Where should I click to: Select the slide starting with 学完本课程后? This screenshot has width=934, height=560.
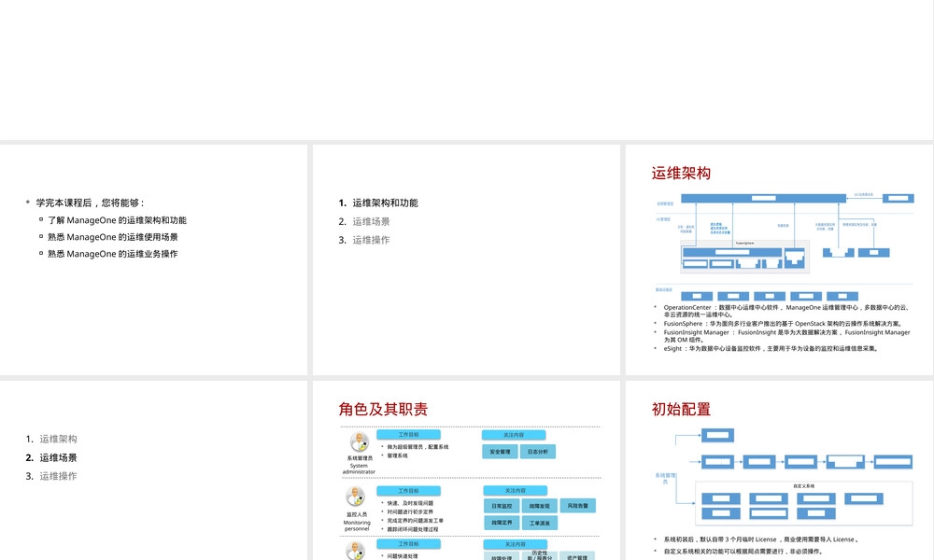(153, 259)
